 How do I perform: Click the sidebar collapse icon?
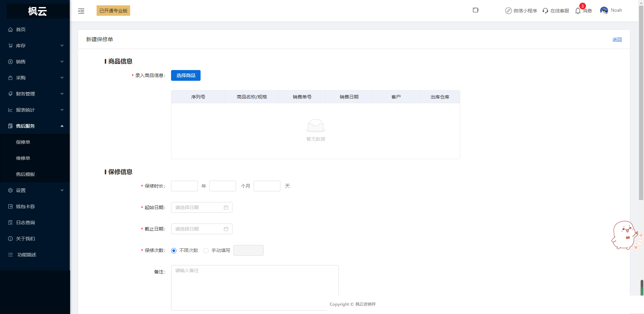(81, 11)
